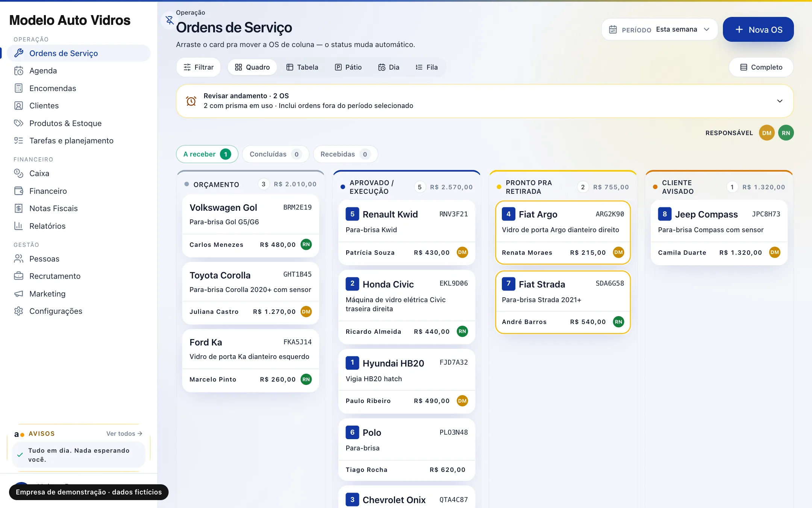Click the Marketing megaphone icon
This screenshot has width=812, height=508.
[18, 294]
